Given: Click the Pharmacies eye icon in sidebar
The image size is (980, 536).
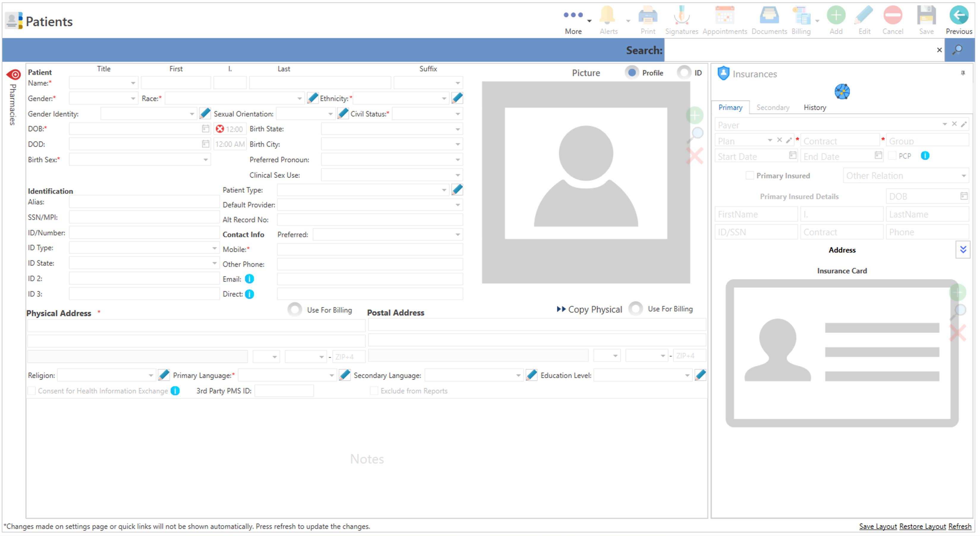Looking at the screenshot, I should point(14,75).
